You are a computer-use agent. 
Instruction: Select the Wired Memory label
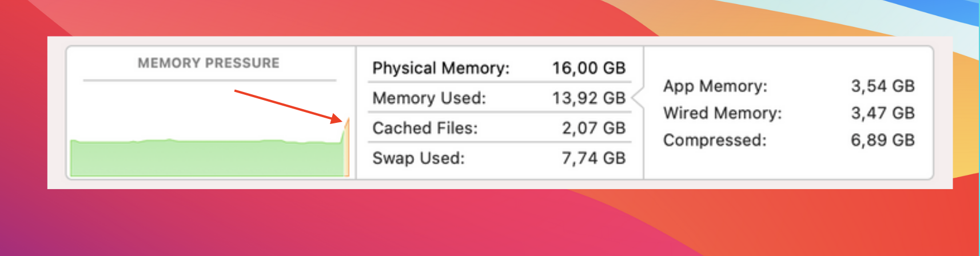[723, 113]
